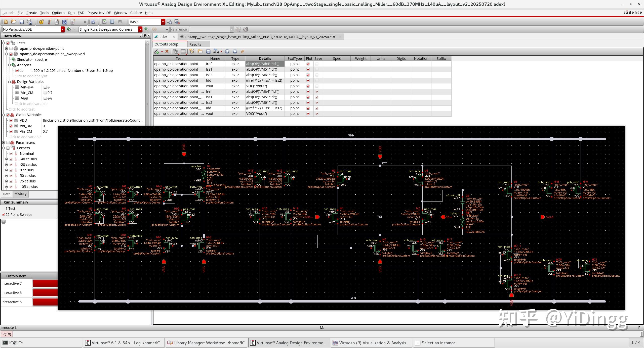Click 'Click to add test' link
644x348 pixels.
pyautogui.click(x=21, y=109)
